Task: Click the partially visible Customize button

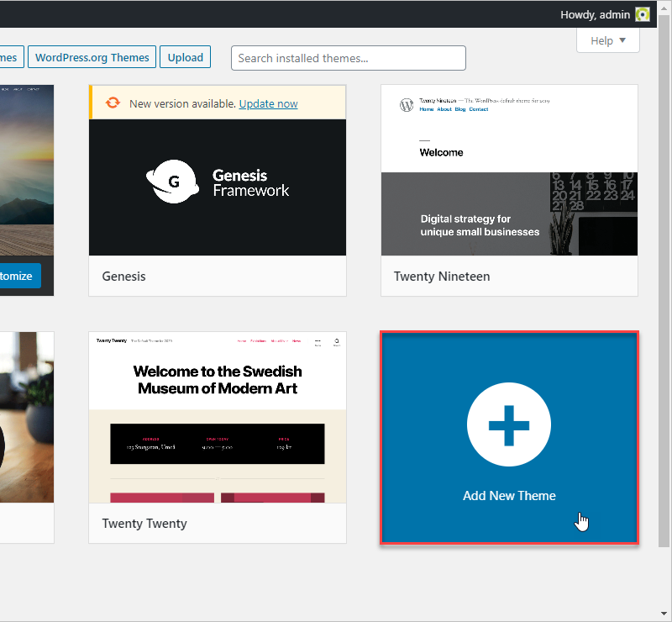Action: click(x=19, y=276)
